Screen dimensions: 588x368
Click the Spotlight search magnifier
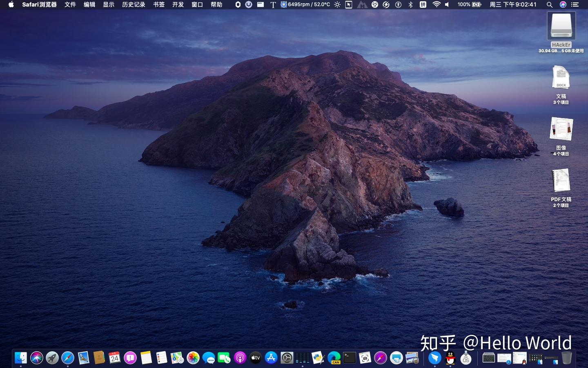point(550,4)
